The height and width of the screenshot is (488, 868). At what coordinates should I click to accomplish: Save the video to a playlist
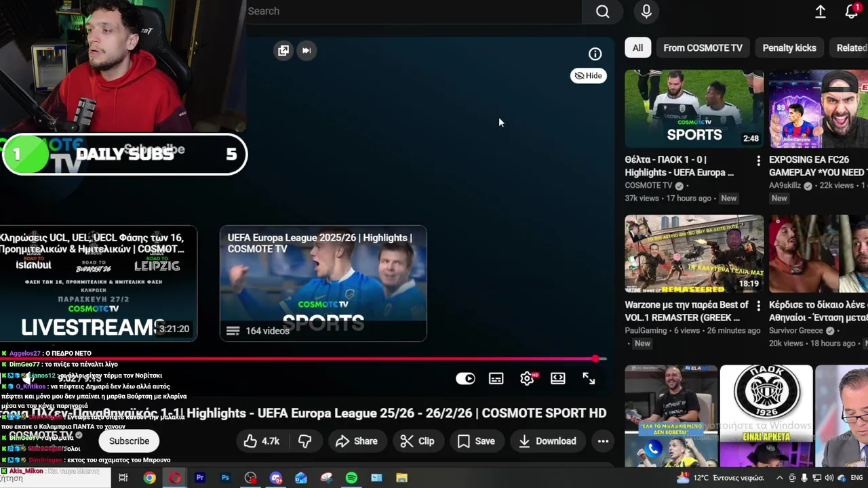pos(476,441)
